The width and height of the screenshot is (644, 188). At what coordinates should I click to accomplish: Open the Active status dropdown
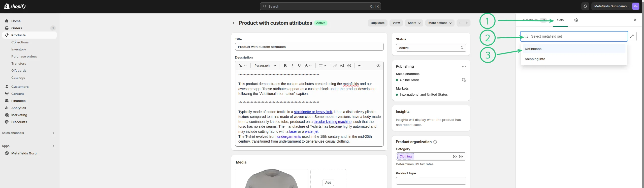(431, 48)
